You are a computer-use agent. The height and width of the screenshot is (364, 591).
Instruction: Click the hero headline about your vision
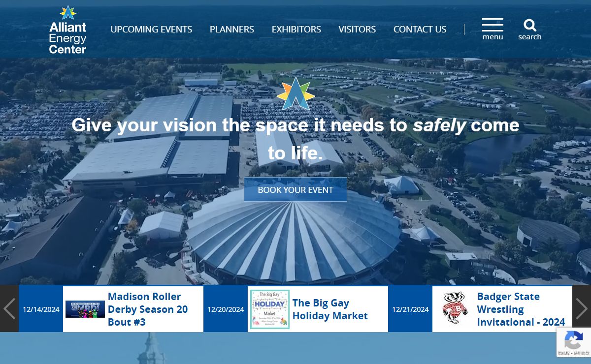(295, 139)
